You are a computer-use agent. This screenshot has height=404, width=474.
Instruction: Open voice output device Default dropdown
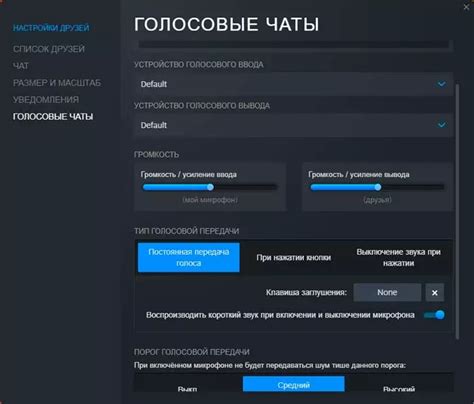pyautogui.click(x=293, y=125)
